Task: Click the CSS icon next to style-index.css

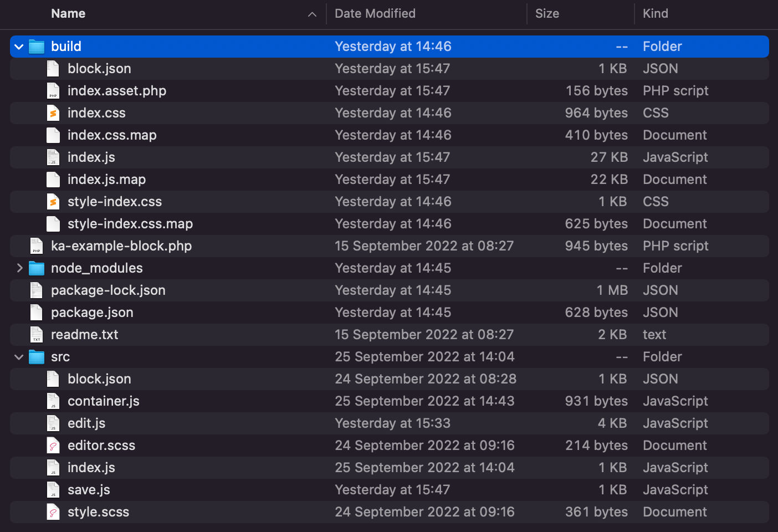Action: (x=53, y=201)
